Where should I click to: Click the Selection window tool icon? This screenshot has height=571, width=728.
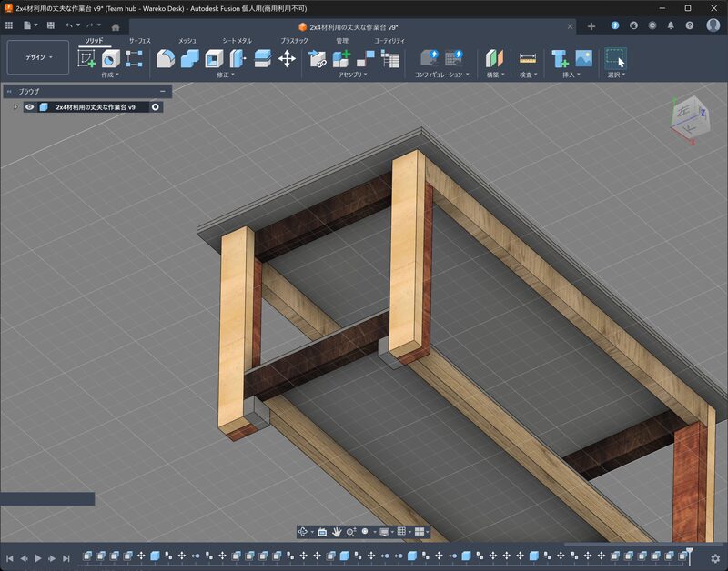pyautogui.click(x=615, y=59)
